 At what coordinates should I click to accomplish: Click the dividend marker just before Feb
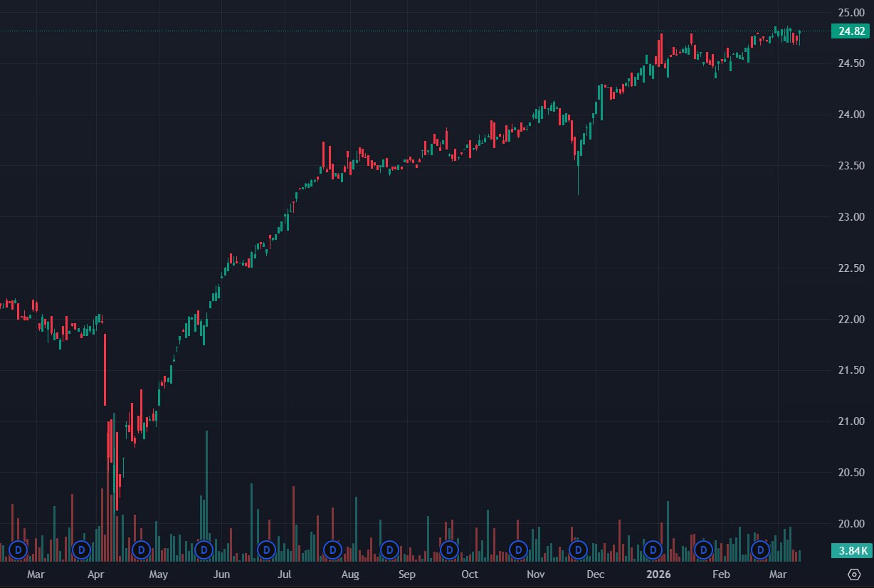coord(704,550)
